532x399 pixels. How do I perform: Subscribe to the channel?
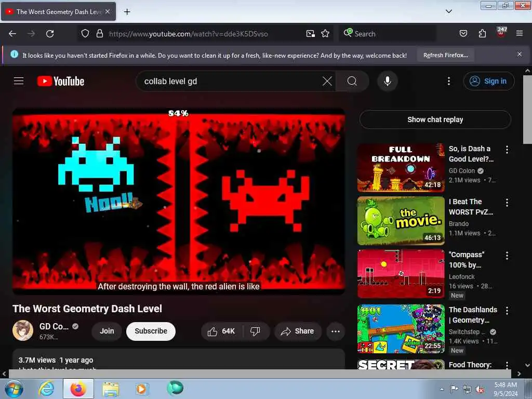151,331
